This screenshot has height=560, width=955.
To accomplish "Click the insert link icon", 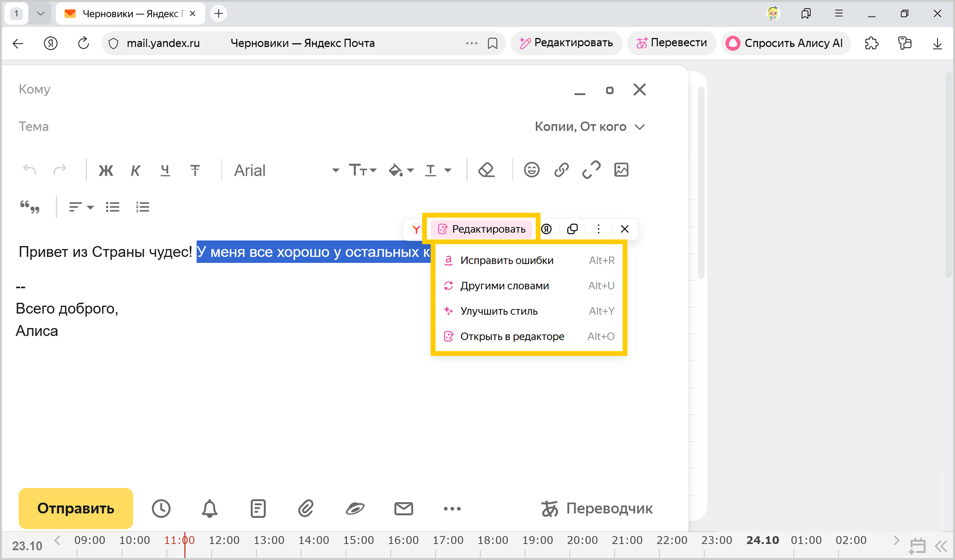I will click(561, 170).
